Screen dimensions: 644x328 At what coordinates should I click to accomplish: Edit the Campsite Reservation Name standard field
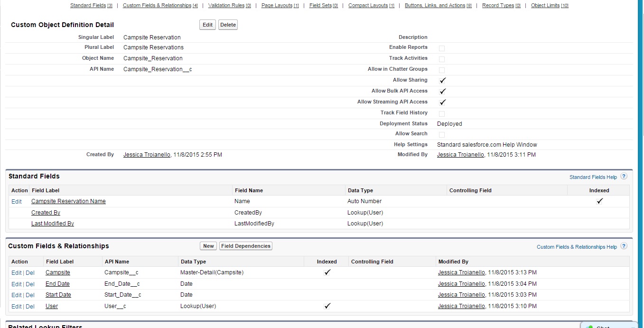click(x=17, y=202)
